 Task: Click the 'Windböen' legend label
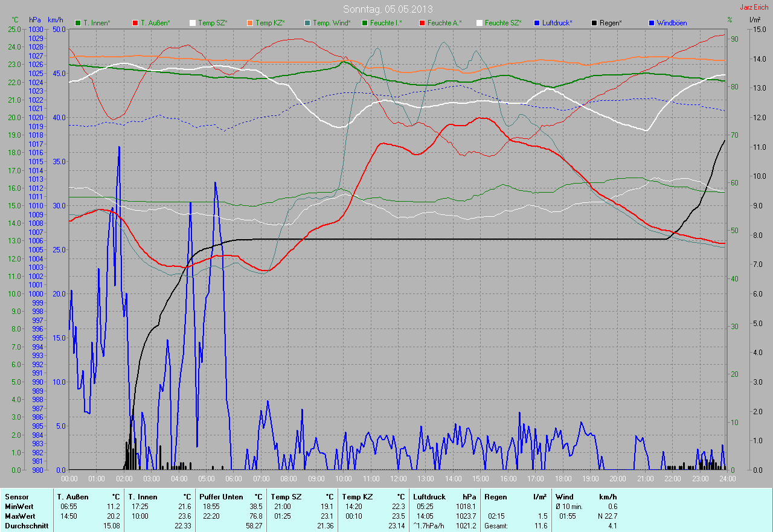pos(672,23)
